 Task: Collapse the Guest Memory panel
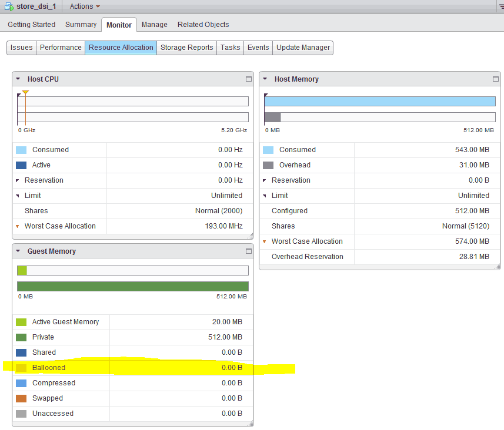(18, 251)
